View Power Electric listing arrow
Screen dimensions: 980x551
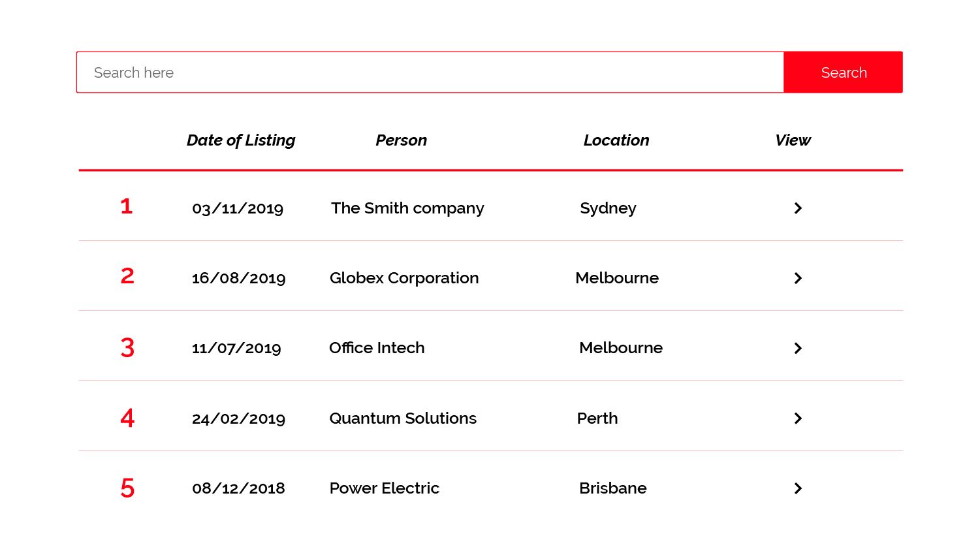point(798,488)
